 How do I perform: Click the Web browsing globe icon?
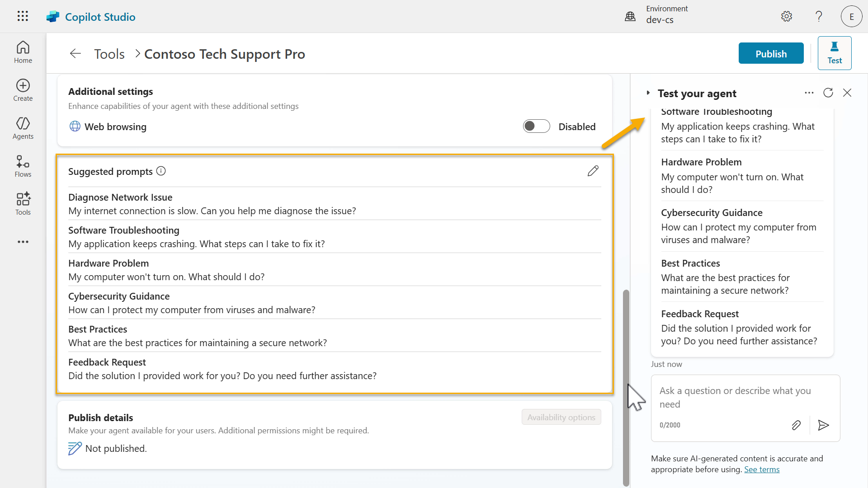(x=75, y=127)
